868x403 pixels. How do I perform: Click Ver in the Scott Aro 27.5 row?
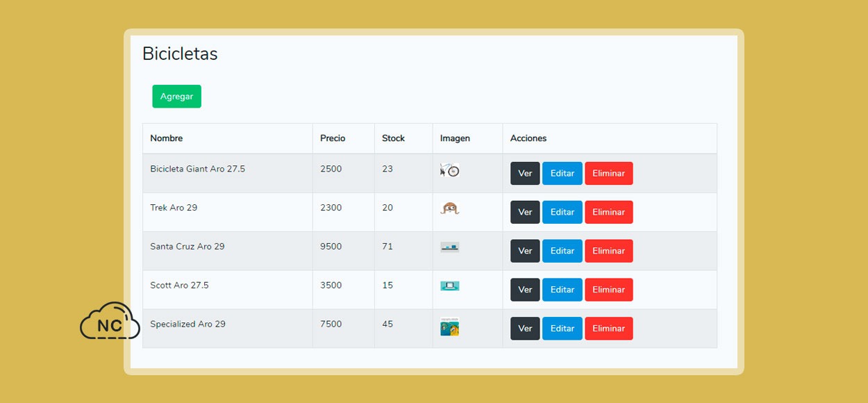[525, 290]
